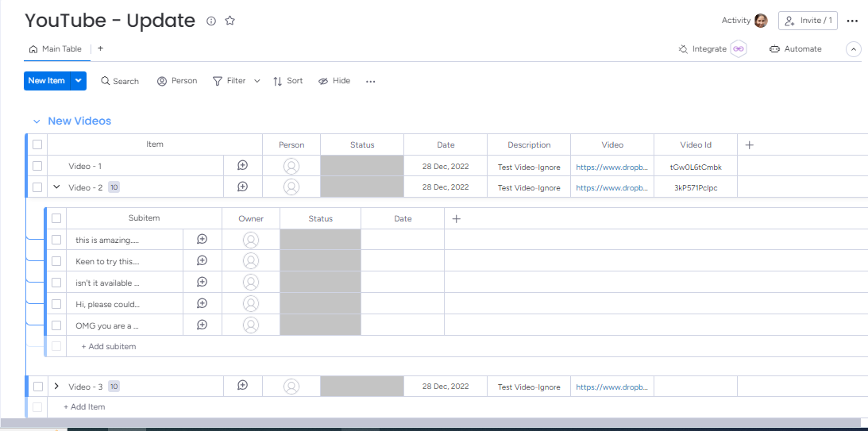Image resolution: width=868 pixels, height=431 pixels.
Task: Click Integrate button label
Action: pyautogui.click(x=709, y=48)
